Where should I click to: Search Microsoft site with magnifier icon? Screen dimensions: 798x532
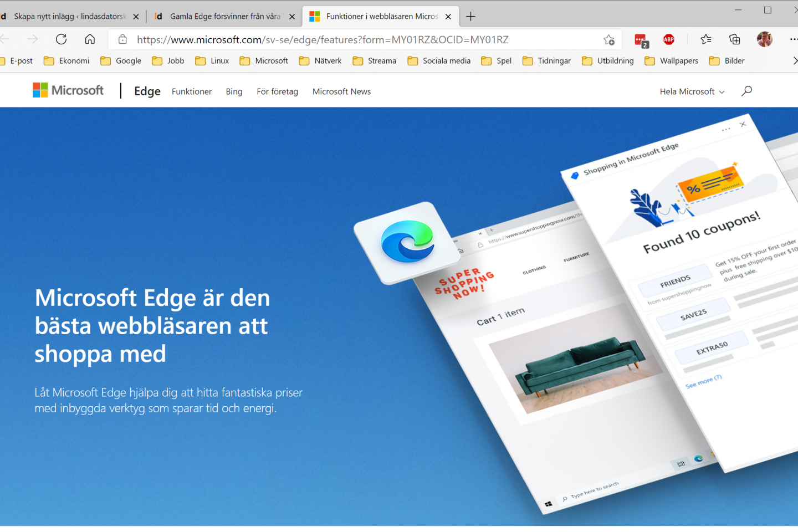pos(746,91)
